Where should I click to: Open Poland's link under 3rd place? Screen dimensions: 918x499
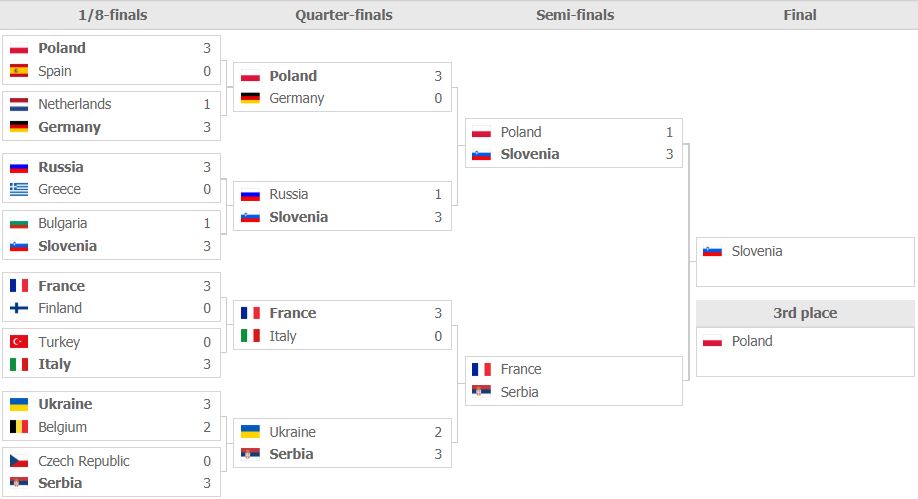[752, 341]
